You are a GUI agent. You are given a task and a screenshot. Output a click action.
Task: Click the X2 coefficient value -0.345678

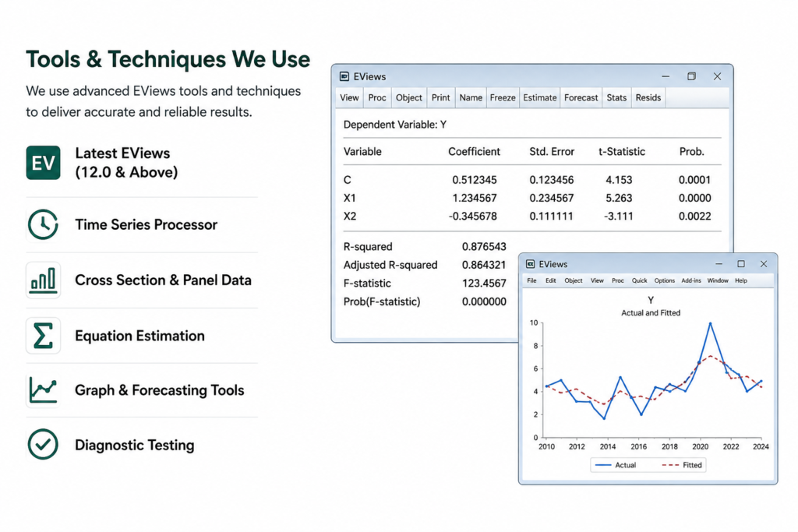[x=473, y=217]
